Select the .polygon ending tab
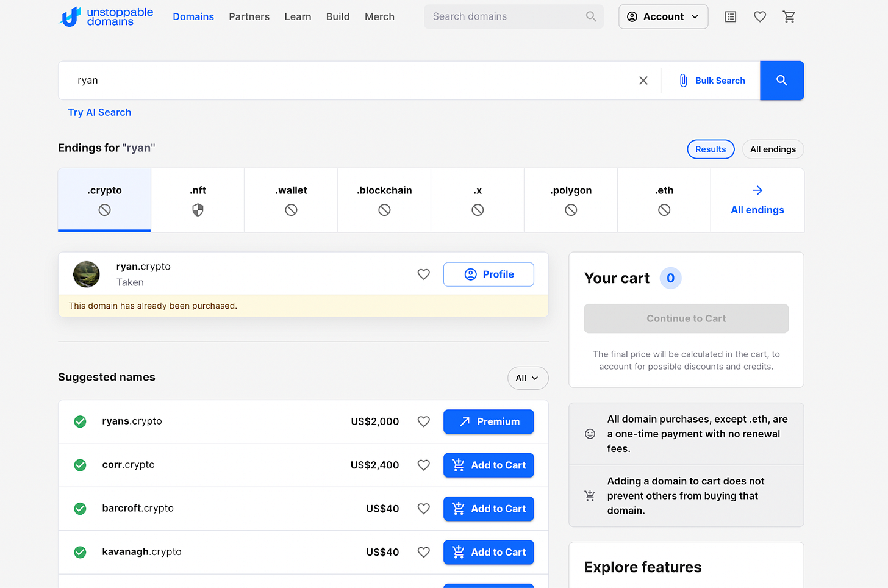 coord(571,200)
